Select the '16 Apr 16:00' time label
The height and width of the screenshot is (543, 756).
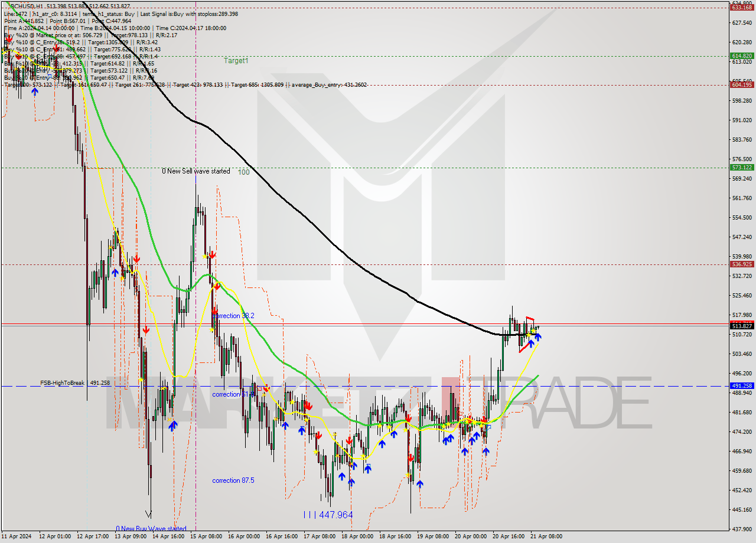281,537
